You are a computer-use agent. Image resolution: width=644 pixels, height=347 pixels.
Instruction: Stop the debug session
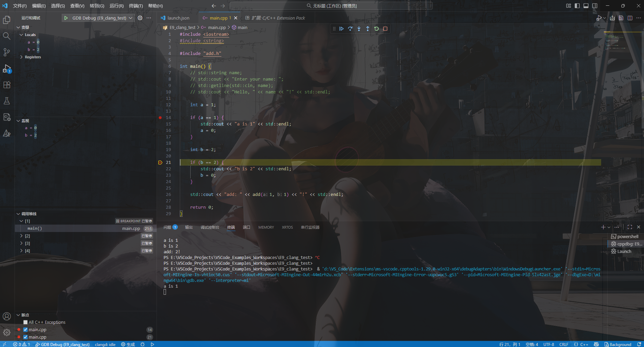click(385, 29)
